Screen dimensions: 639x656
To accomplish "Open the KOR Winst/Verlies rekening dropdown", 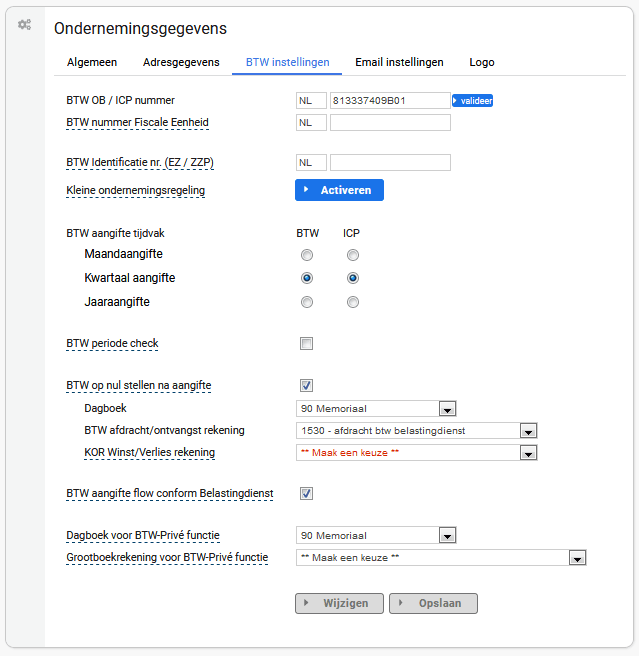I will tap(416, 453).
